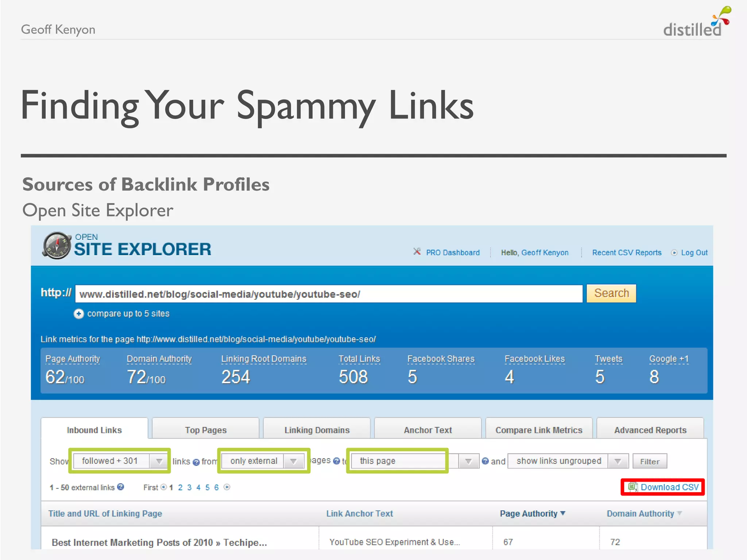Image resolution: width=747 pixels, height=560 pixels.
Task: Click the Page Authority metric label
Action: click(73, 359)
